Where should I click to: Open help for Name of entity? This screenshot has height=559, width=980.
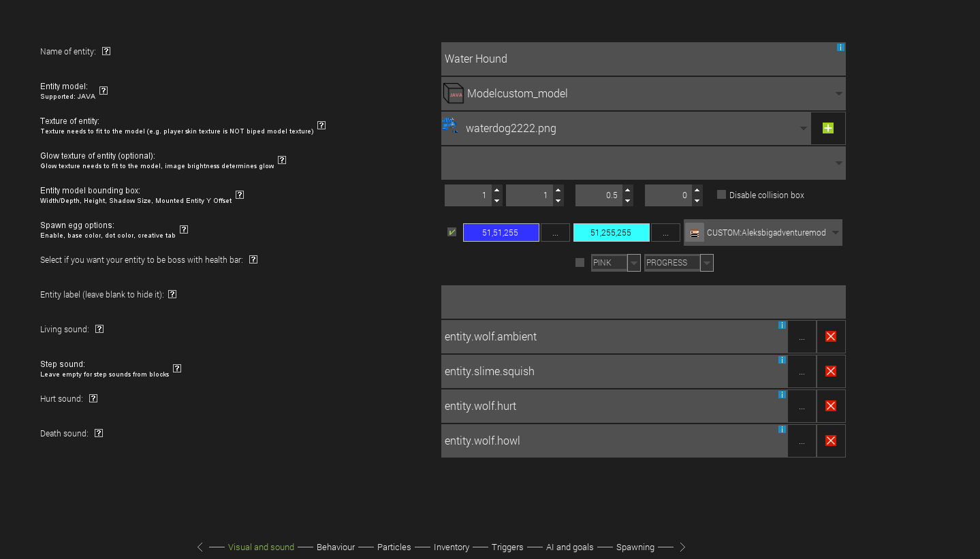coord(106,50)
